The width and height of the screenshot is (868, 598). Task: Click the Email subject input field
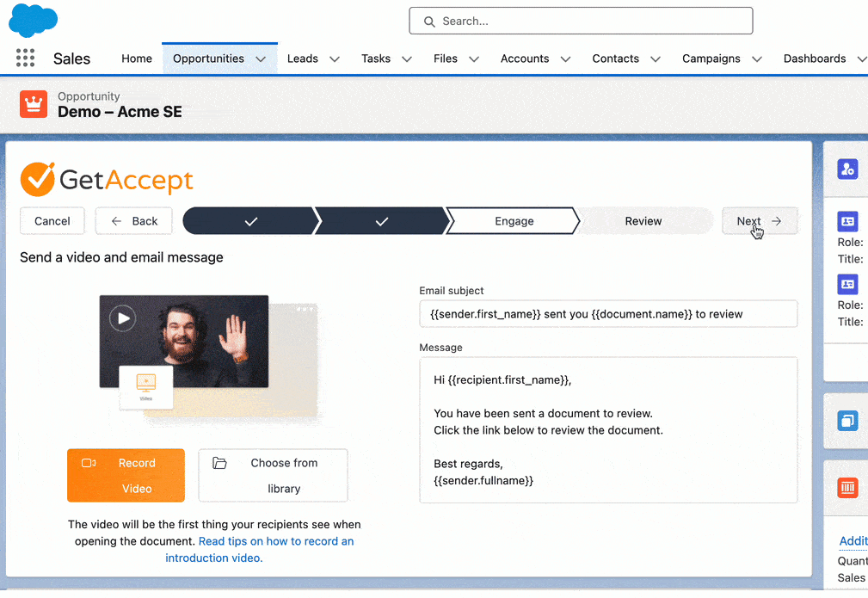(608, 314)
